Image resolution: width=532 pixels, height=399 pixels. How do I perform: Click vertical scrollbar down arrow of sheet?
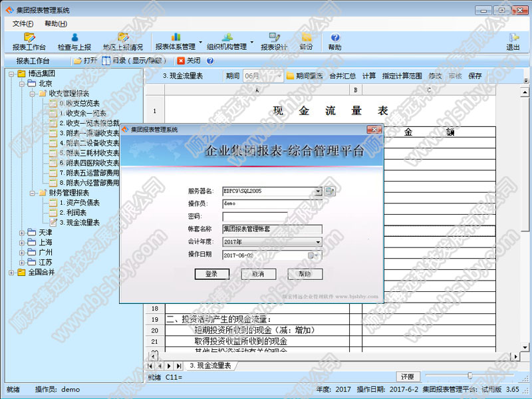click(525, 347)
